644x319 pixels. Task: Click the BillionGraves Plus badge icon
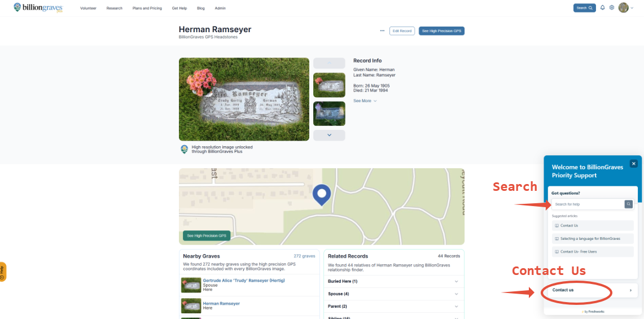[x=185, y=149]
